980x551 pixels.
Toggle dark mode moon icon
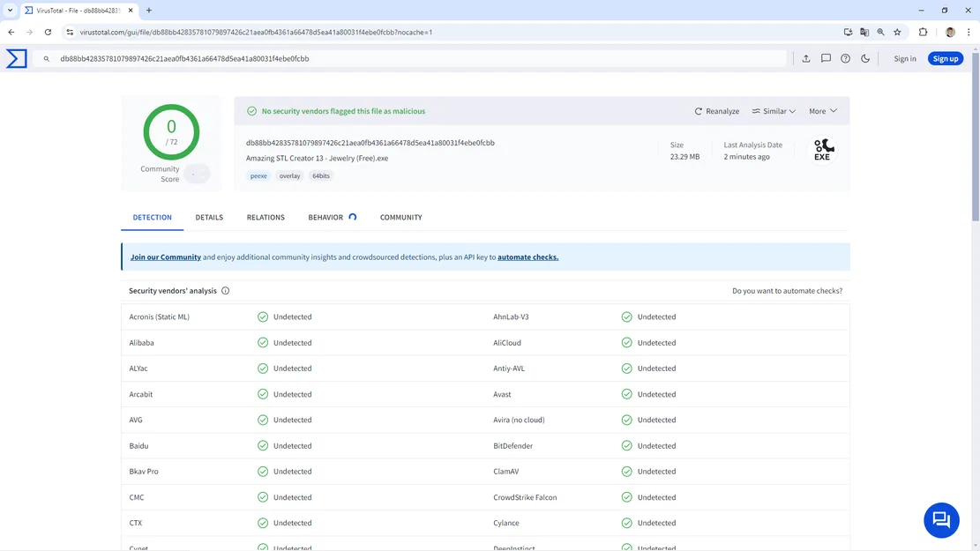tap(865, 58)
